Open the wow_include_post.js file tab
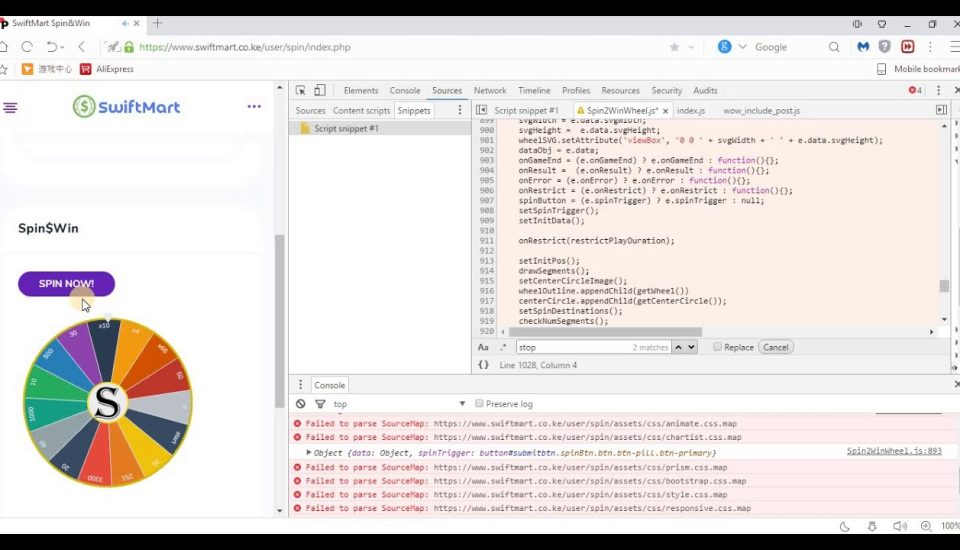960x550 pixels. 761,111
